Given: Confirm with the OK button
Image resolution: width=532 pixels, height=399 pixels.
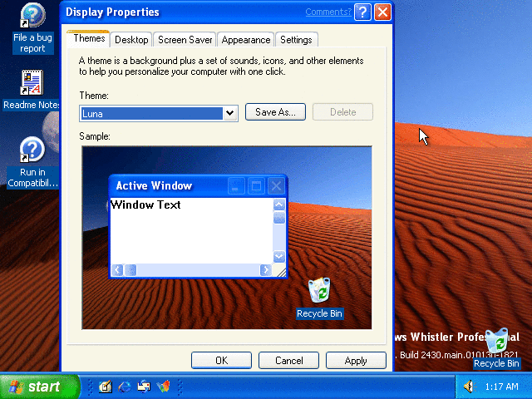Looking at the screenshot, I should coord(222,360).
